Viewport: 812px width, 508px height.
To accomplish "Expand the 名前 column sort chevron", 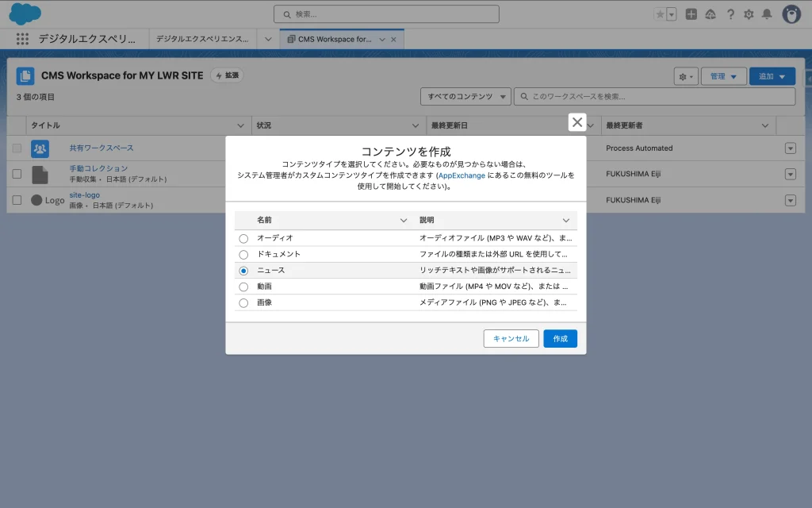I will (x=404, y=221).
